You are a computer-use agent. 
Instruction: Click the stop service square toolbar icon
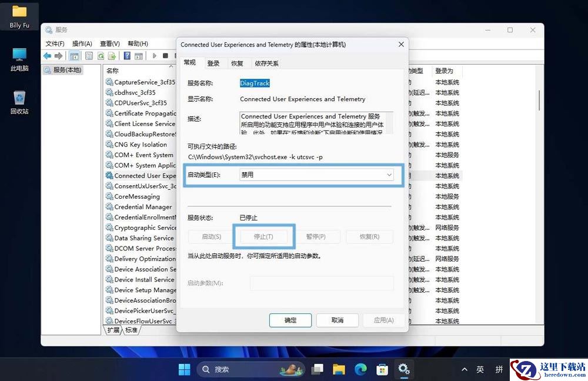pos(165,56)
